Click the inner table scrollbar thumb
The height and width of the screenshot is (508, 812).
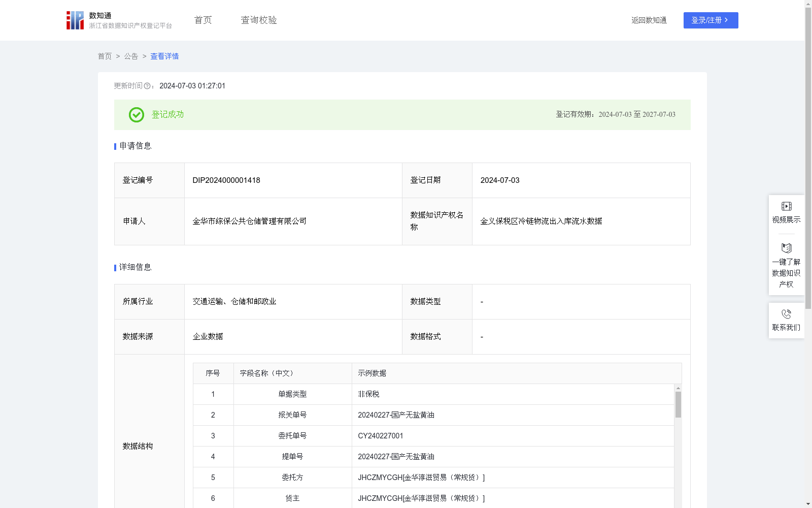pos(678,404)
